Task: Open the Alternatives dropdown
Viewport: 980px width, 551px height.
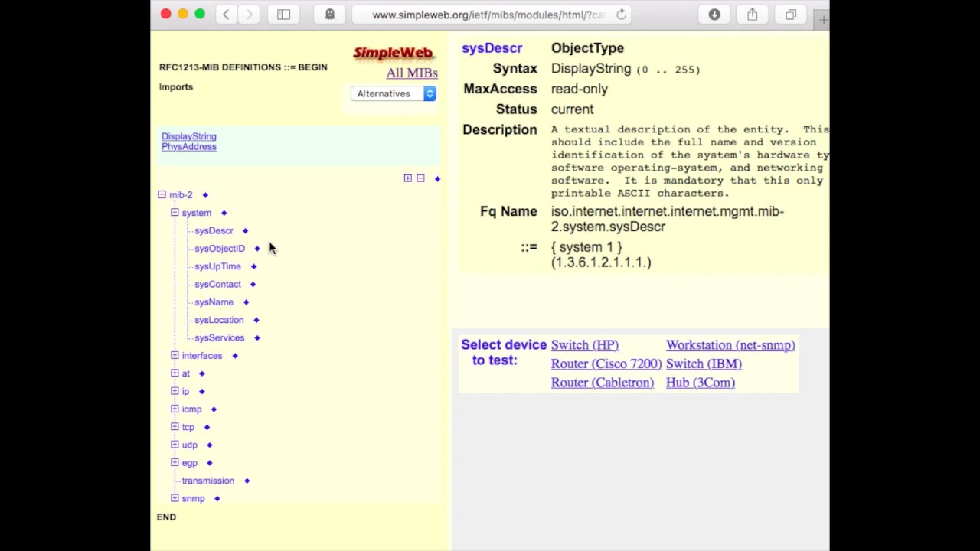Action: point(394,93)
